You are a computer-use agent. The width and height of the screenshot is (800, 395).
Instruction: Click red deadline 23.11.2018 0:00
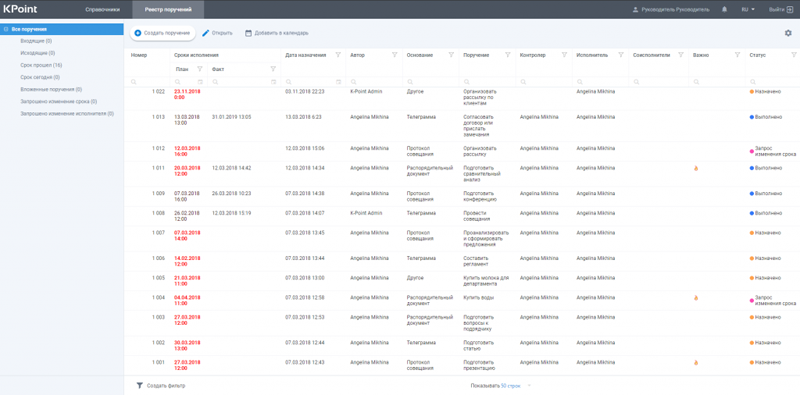(x=187, y=94)
